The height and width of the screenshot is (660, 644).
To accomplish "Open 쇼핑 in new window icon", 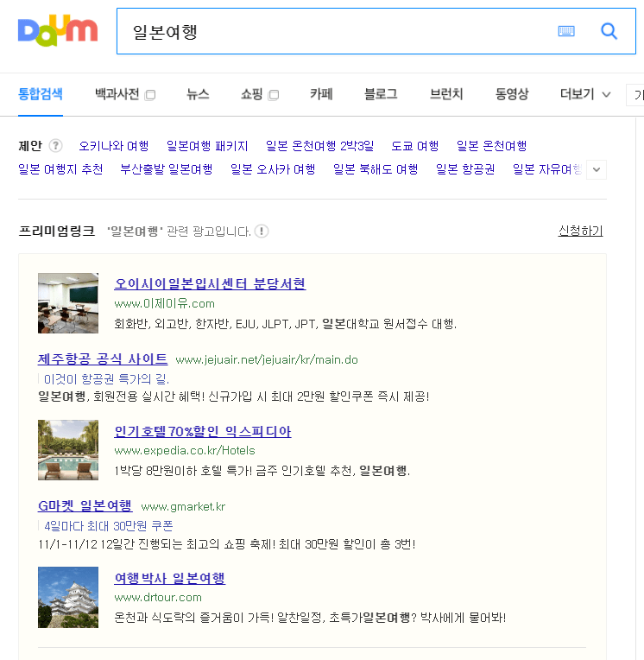I will pyautogui.click(x=274, y=95).
